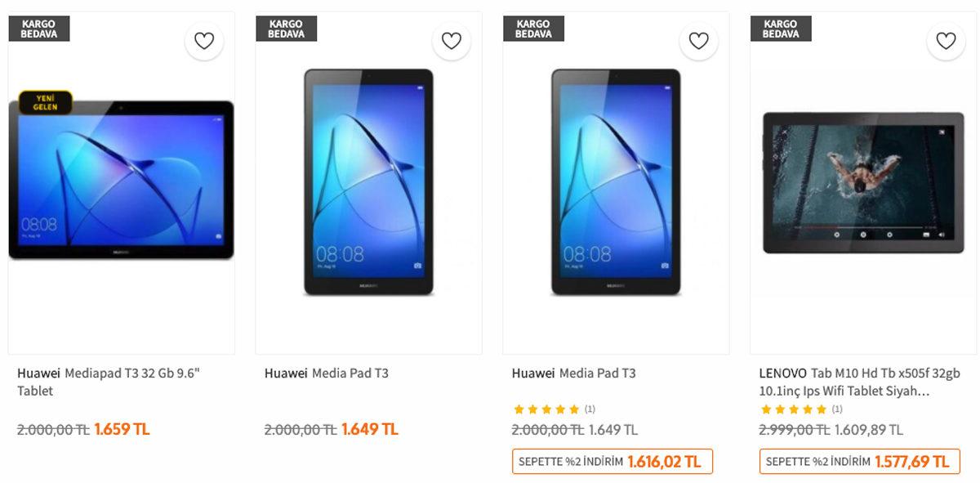
Task: Open LENOVO Tab M10 Hd Tb x505f title link
Action: point(860,382)
